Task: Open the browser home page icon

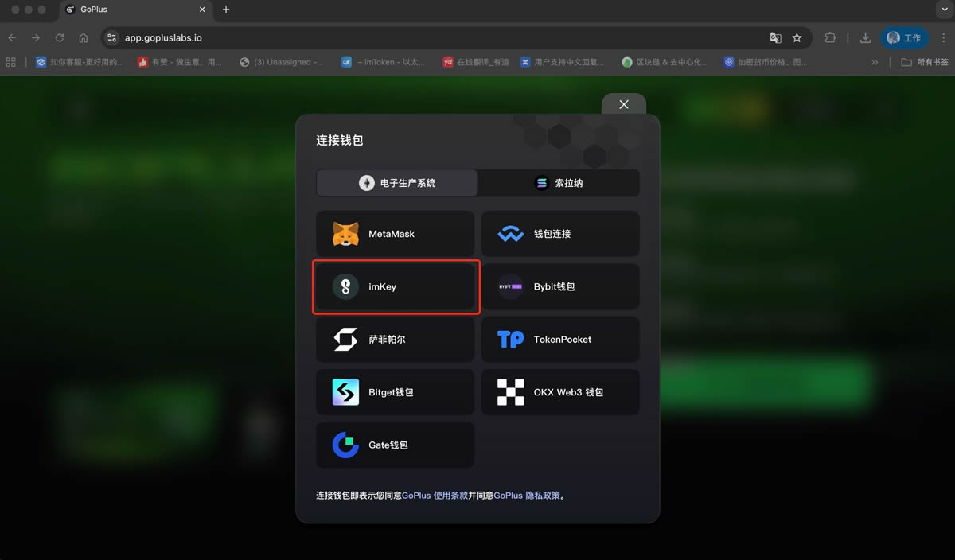Action: point(83,37)
